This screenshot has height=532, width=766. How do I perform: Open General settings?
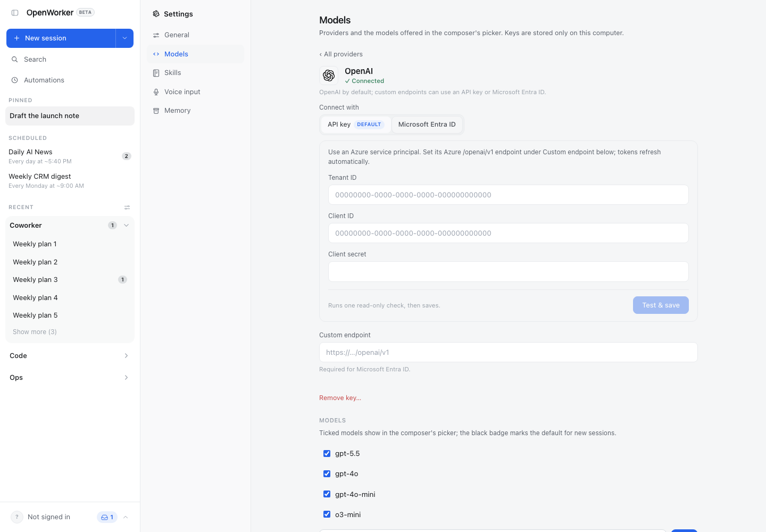(196, 35)
